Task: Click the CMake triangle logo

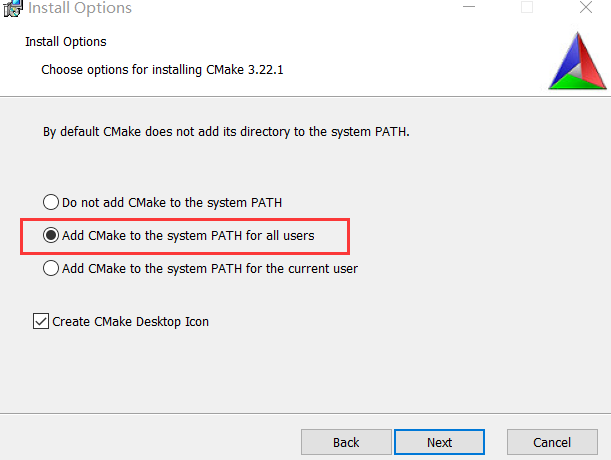Action: coord(577,61)
